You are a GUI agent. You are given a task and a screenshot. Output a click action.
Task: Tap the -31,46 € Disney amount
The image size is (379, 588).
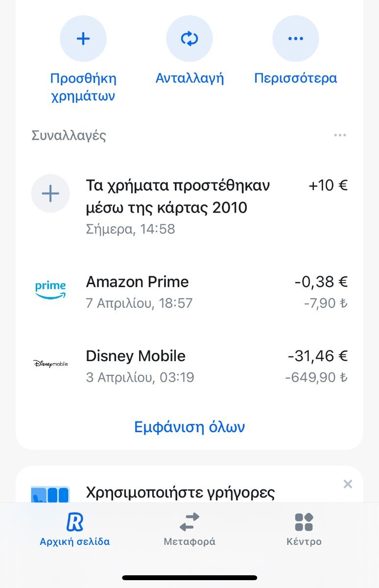tap(317, 356)
